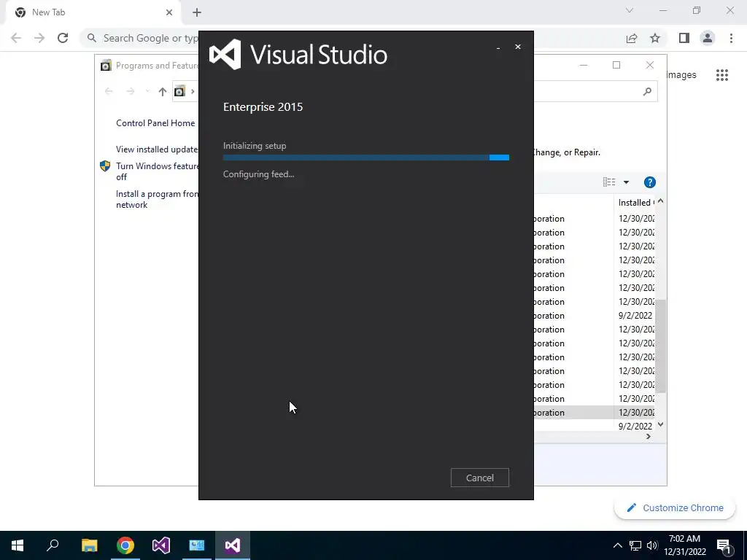Sort by the Installed On column header
This screenshot has width=747, height=560.
[635, 203]
